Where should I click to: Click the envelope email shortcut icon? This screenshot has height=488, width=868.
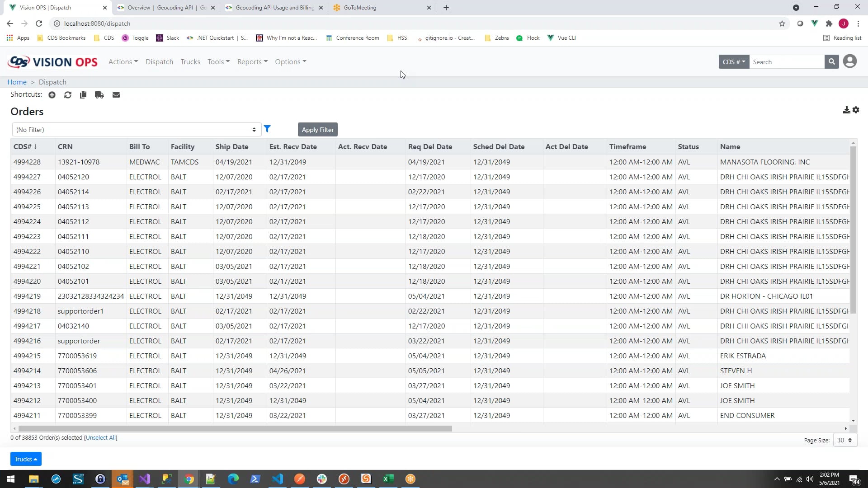point(116,95)
